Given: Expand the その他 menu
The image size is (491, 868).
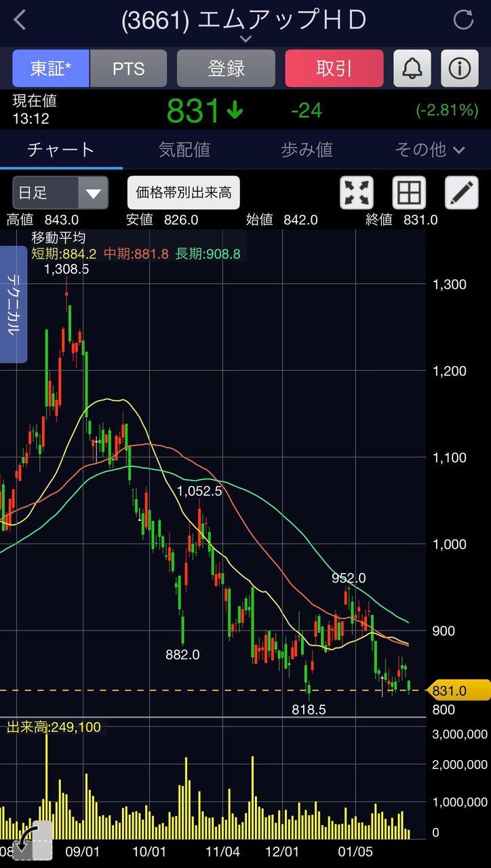Looking at the screenshot, I should click(x=430, y=150).
